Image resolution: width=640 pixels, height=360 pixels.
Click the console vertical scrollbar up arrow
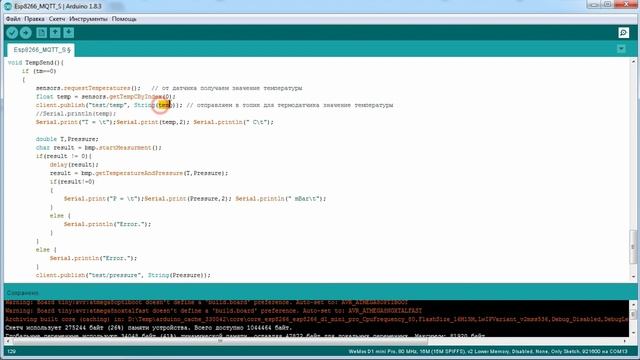(633, 304)
